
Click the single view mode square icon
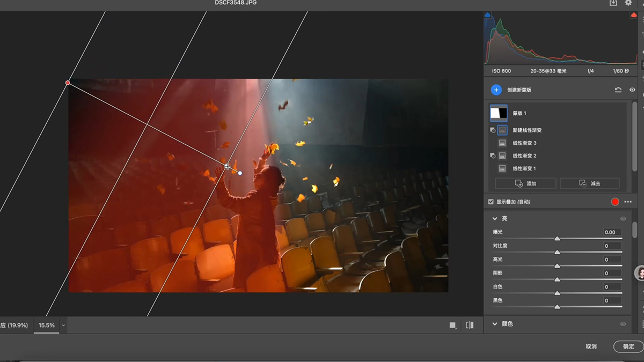pyautogui.click(x=452, y=325)
